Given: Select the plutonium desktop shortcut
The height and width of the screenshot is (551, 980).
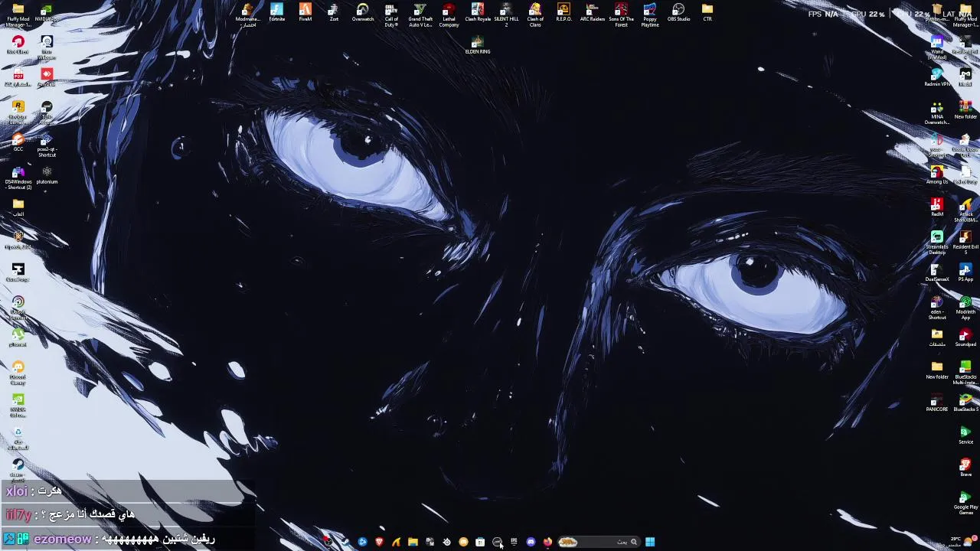Looking at the screenshot, I should pyautogui.click(x=47, y=175).
